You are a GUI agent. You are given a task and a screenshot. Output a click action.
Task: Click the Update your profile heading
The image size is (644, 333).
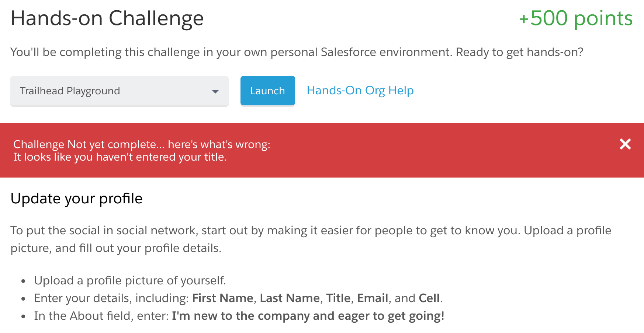[x=76, y=199]
